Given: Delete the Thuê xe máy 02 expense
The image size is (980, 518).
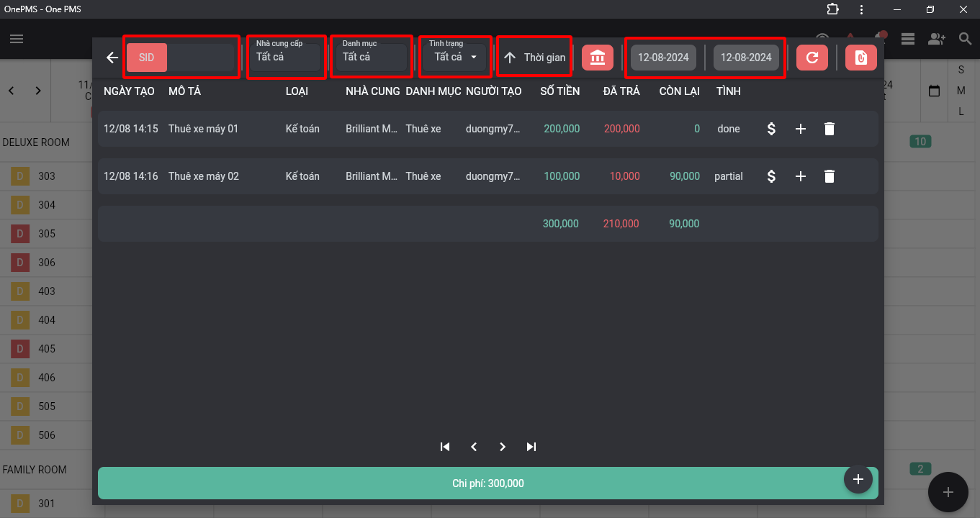Looking at the screenshot, I should click(x=830, y=176).
